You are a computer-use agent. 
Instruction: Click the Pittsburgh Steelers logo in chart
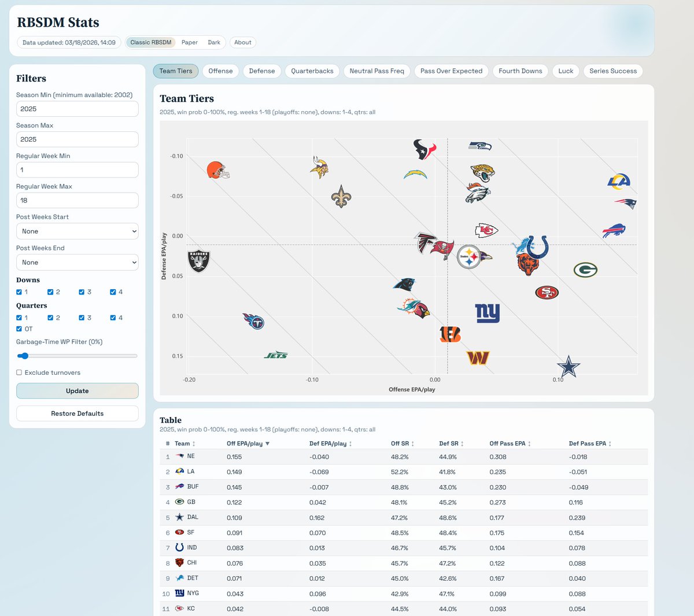coord(468,257)
